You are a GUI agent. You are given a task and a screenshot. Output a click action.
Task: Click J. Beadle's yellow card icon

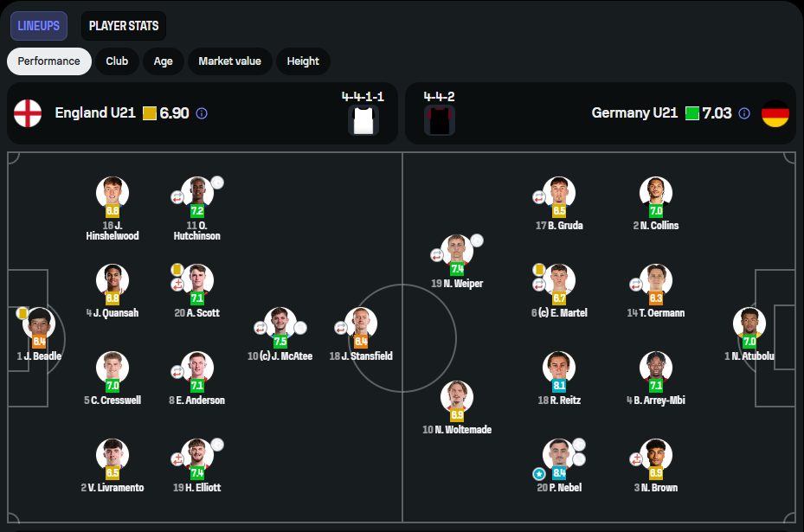[23, 314]
